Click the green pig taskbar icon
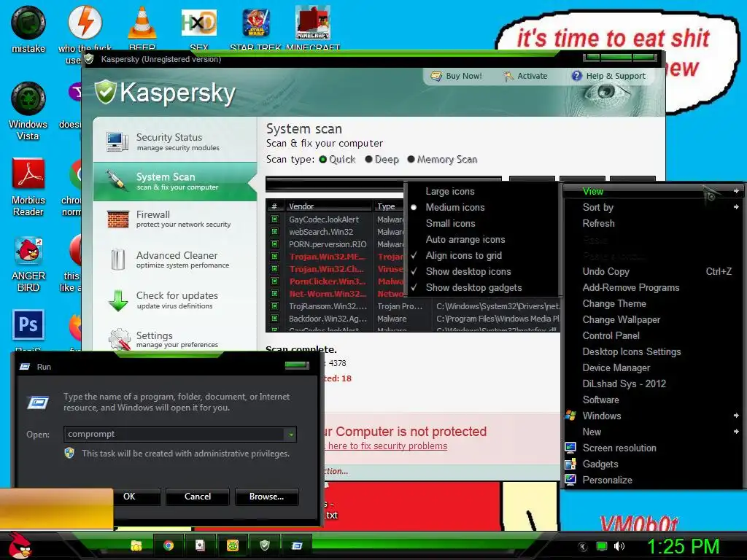The height and width of the screenshot is (560, 747). tap(233, 545)
